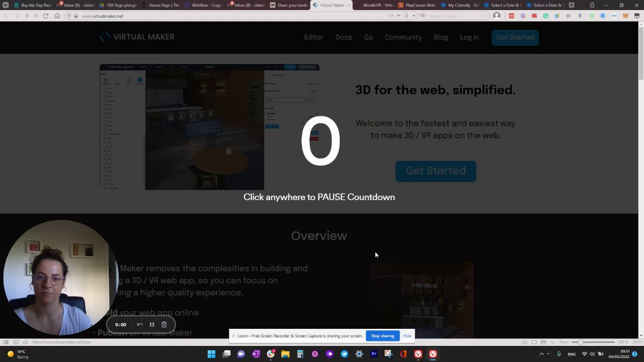Switch to the Webflow tab
Image resolution: width=644 pixels, height=362 pixels.
tap(203, 5)
